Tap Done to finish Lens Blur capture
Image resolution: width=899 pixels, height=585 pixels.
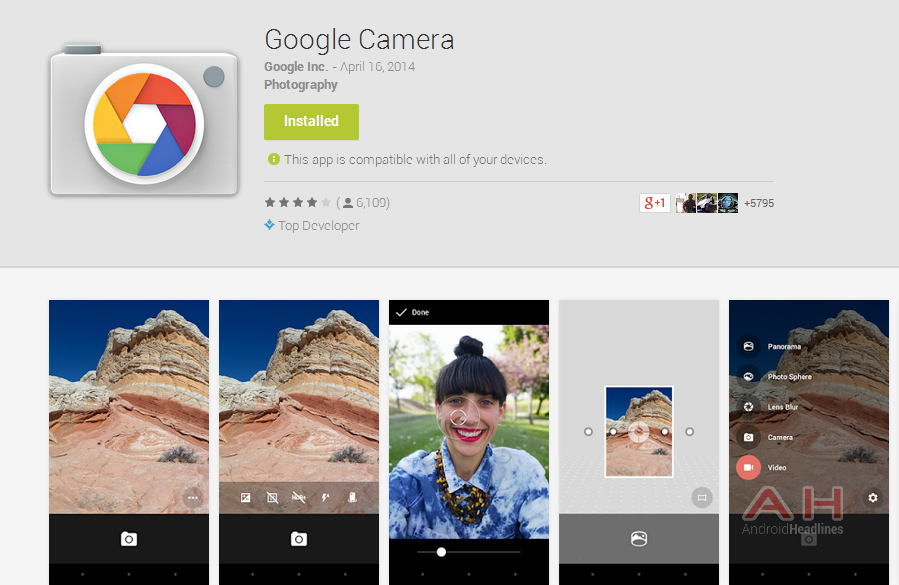pyautogui.click(x=411, y=311)
